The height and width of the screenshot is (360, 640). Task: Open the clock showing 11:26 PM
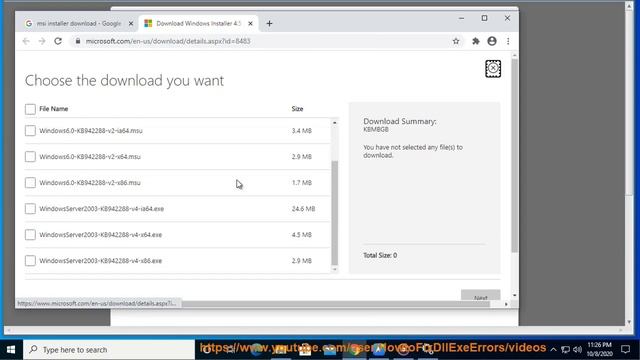[600, 349]
